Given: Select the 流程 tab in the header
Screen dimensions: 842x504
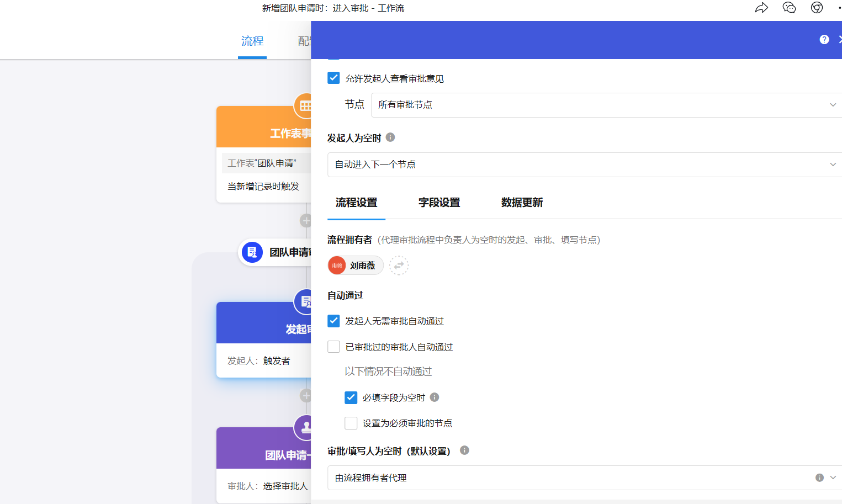Looking at the screenshot, I should tap(252, 41).
